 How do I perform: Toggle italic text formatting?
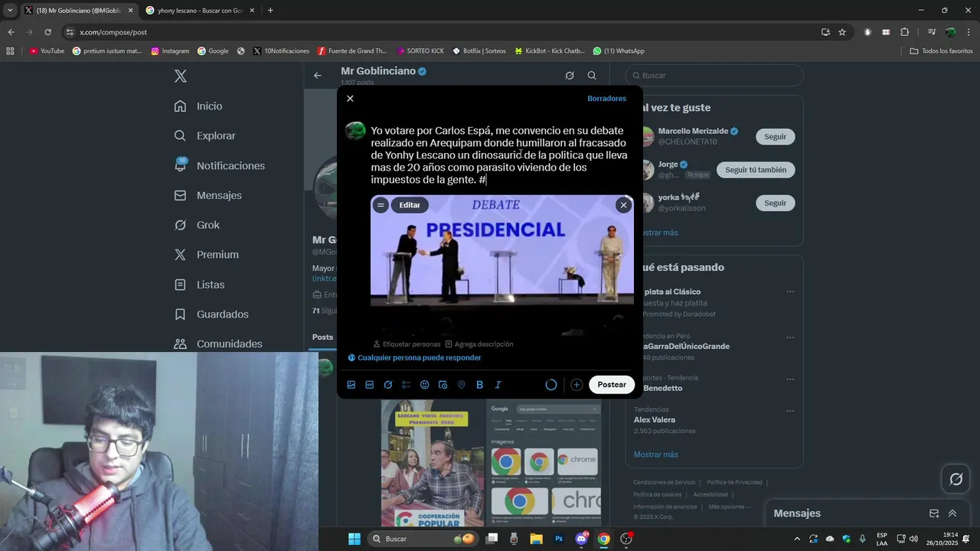pos(498,385)
